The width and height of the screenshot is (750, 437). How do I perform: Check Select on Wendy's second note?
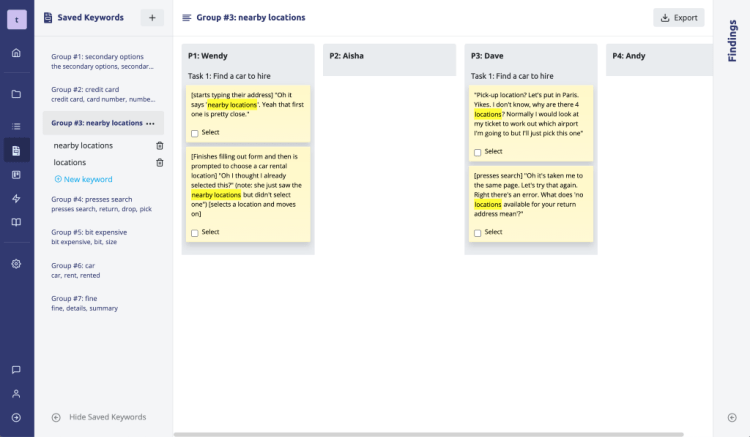[195, 232]
